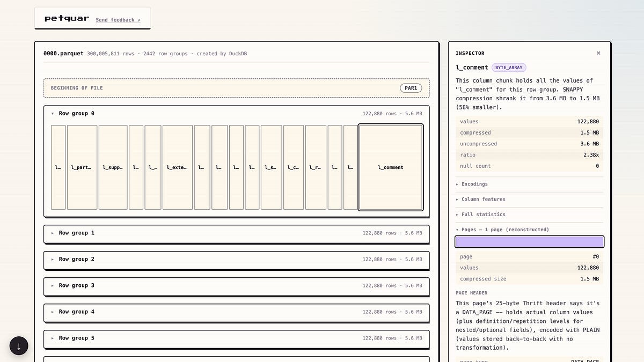Image resolution: width=644 pixels, height=362 pixels.
Task: Click the null count value "0"
Action: (597, 166)
